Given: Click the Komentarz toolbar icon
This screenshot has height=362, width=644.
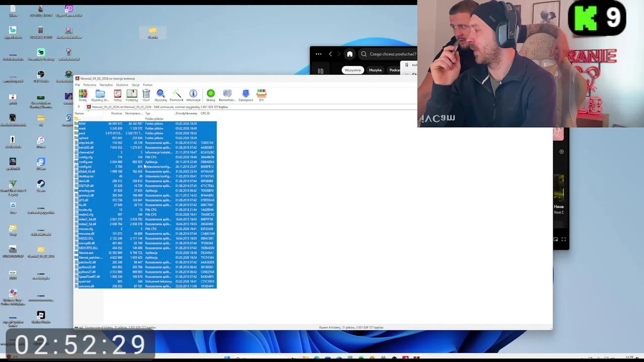Looking at the screenshot, I should click(x=227, y=95).
